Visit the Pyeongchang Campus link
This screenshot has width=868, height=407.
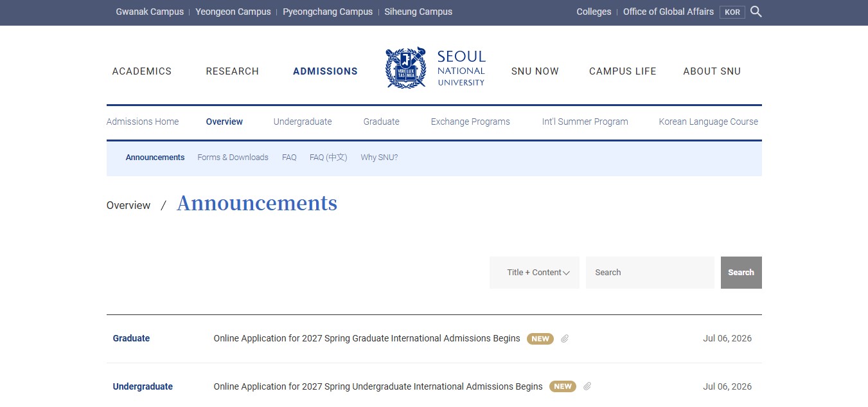pyautogui.click(x=328, y=12)
